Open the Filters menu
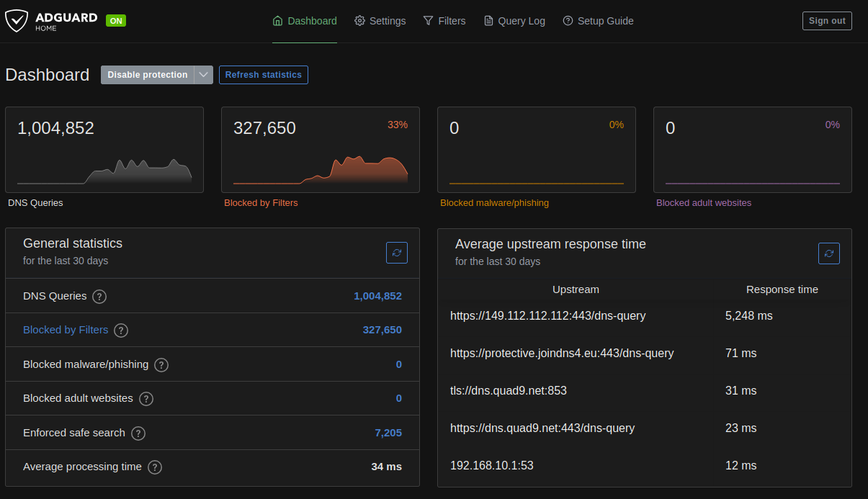 click(x=444, y=21)
